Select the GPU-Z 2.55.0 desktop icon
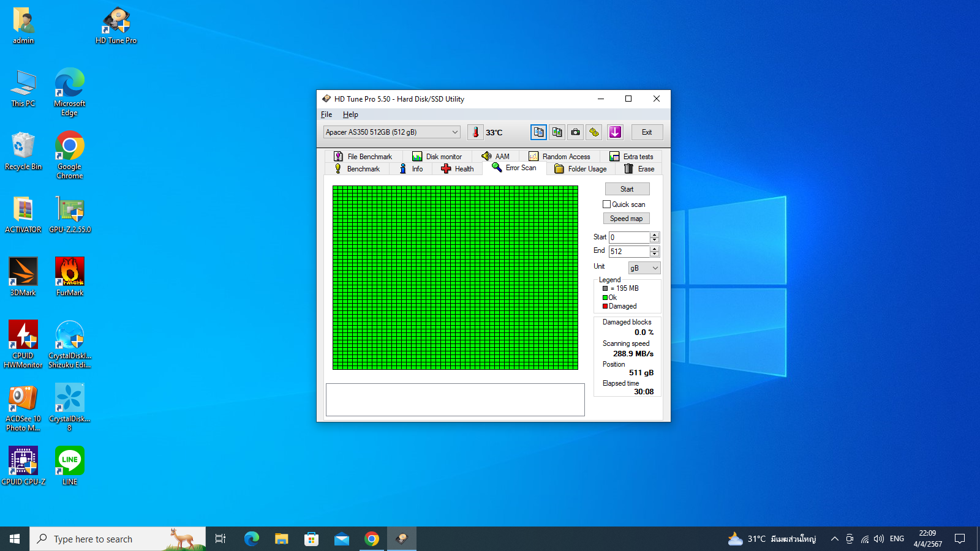Viewport: 980px width, 551px height. click(70, 215)
